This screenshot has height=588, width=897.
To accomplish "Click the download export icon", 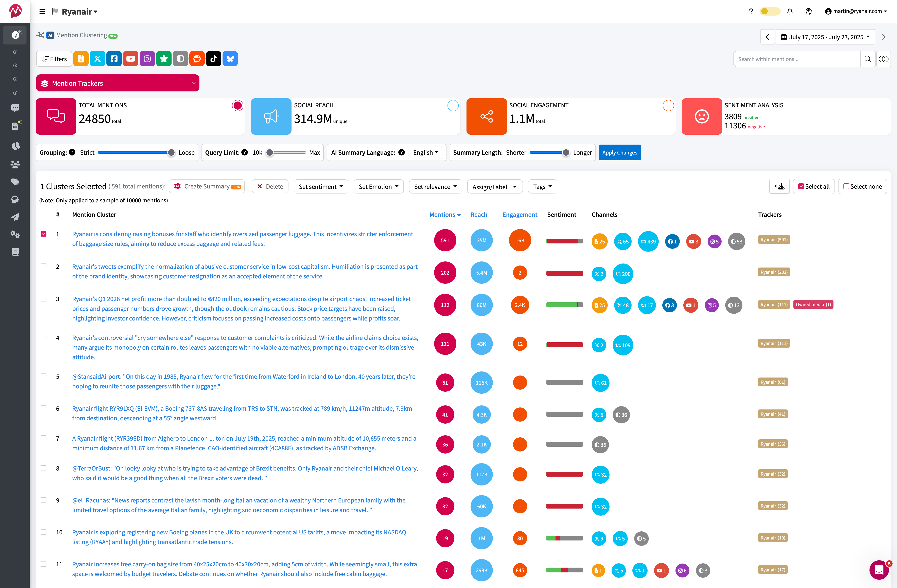I will pos(779,186).
